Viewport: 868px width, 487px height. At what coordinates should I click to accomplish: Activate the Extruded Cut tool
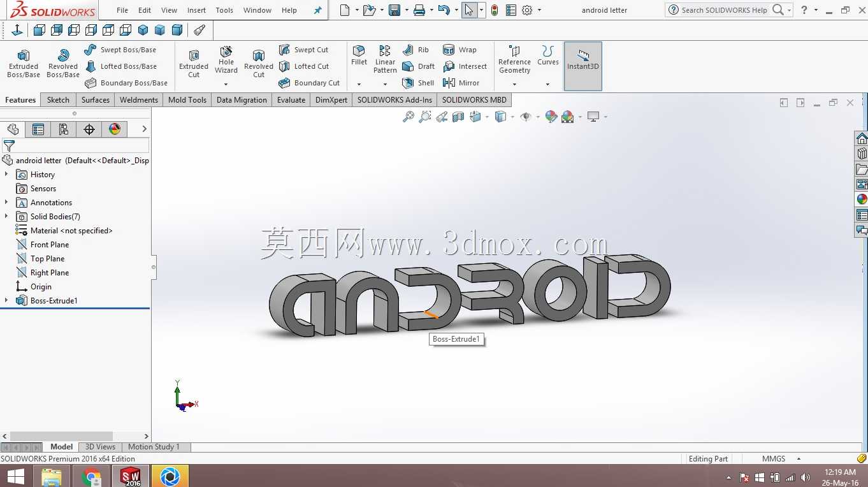pyautogui.click(x=194, y=63)
